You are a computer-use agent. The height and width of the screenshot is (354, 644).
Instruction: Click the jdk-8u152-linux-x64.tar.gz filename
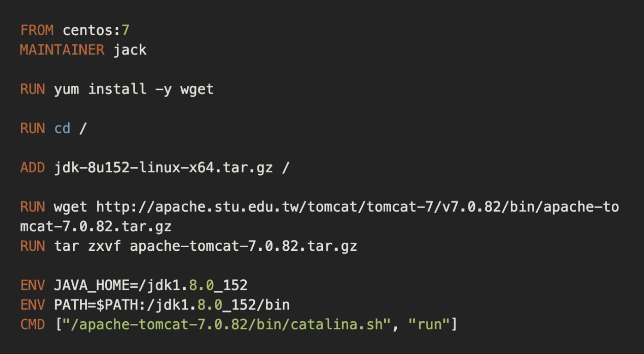point(163,168)
